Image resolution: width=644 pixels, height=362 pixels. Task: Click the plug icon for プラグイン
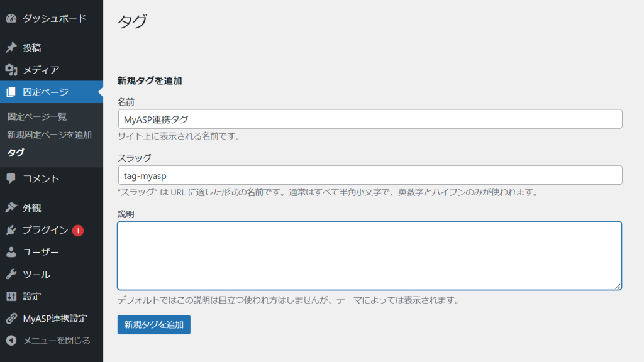[x=11, y=230]
